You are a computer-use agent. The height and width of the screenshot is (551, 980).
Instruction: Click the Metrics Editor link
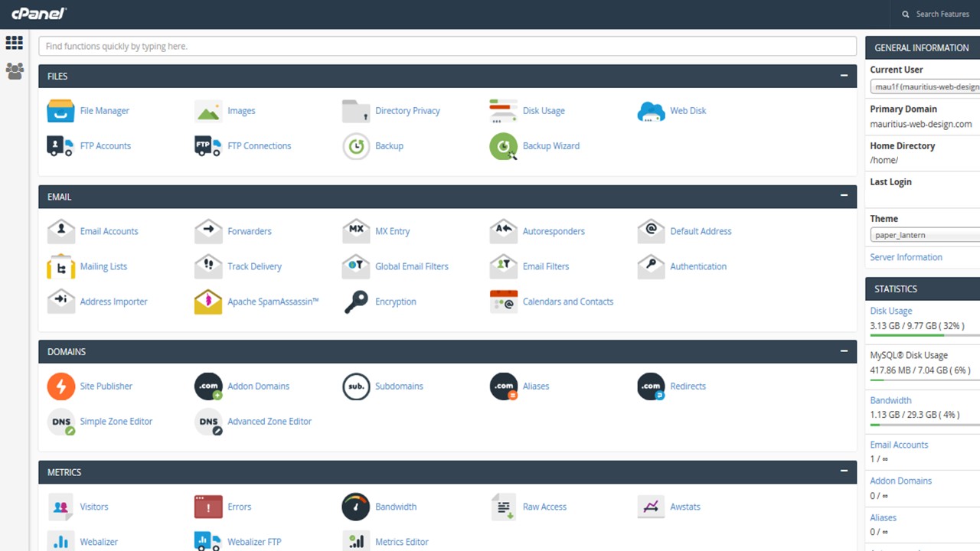pos(402,542)
